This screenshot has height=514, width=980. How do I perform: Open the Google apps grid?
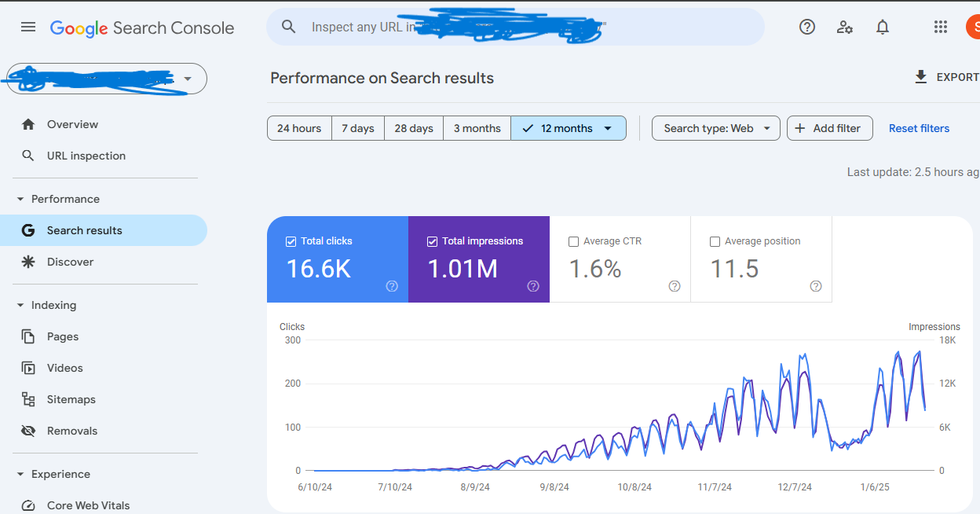click(x=941, y=27)
